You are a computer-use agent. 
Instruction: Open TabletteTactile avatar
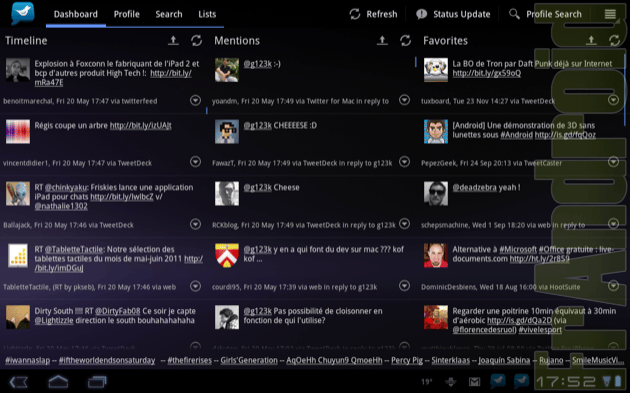pyautogui.click(x=18, y=255)
